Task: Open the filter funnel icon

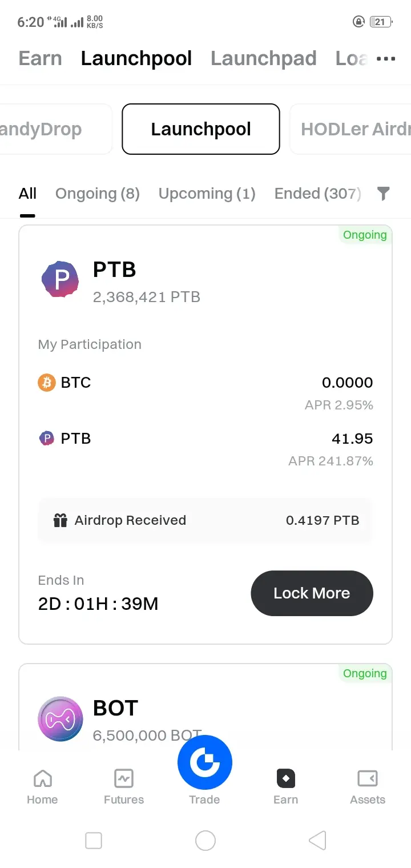Action: [384, 194]
